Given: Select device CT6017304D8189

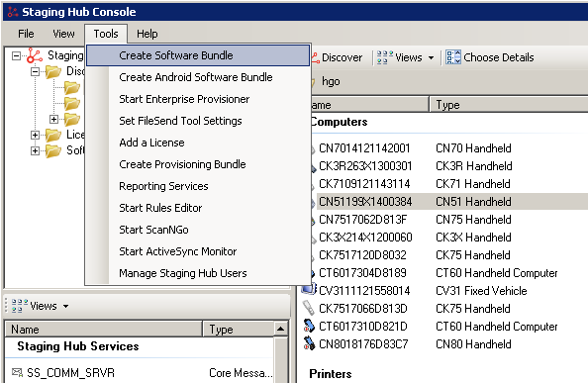Looking at the screenshot, I should [362, 273].
